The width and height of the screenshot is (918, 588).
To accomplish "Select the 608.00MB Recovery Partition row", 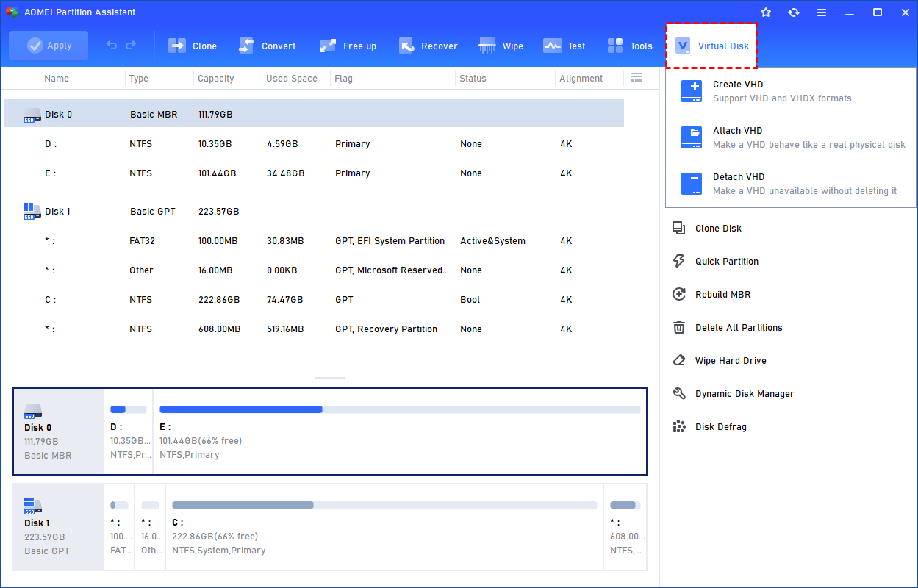I will click(x=314, y=329).
